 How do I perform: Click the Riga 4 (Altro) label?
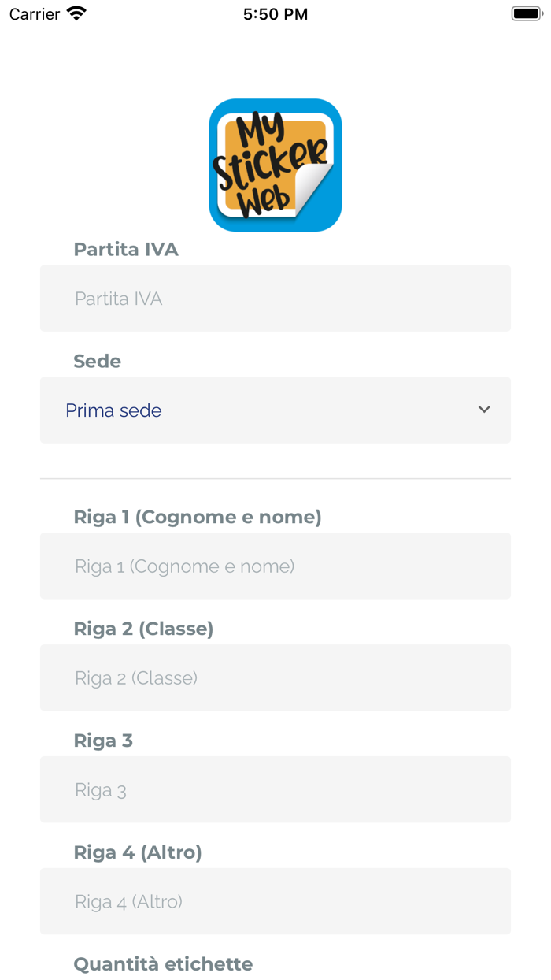click(x=138, y=852)
